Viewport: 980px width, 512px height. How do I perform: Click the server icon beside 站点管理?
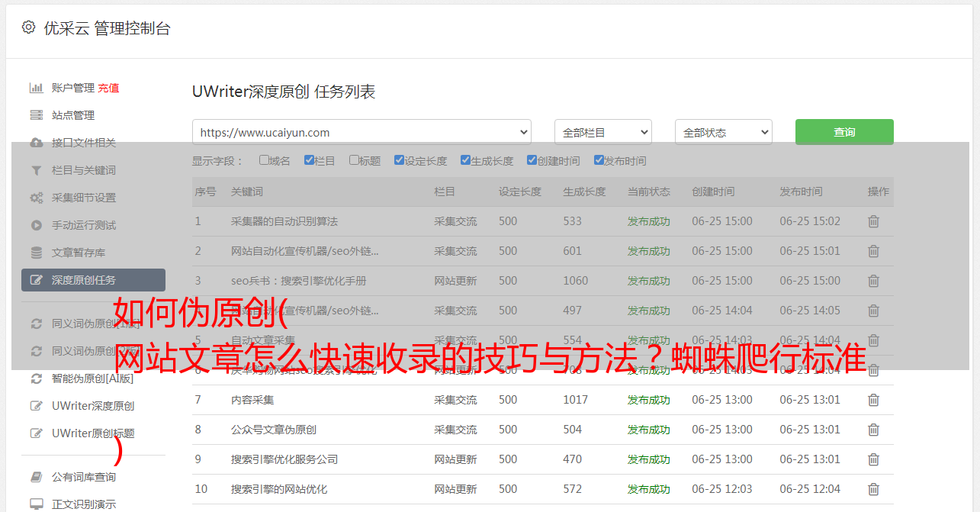(36, 115)
